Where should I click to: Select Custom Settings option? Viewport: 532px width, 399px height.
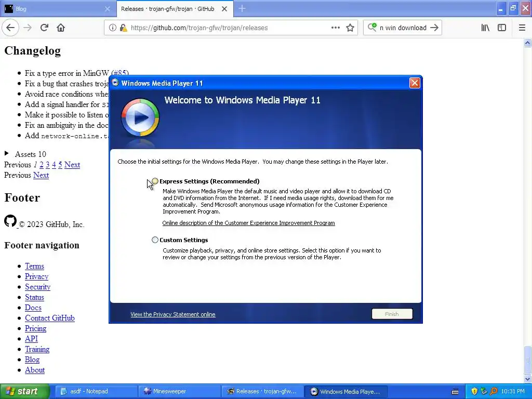[x=155, y=240]
